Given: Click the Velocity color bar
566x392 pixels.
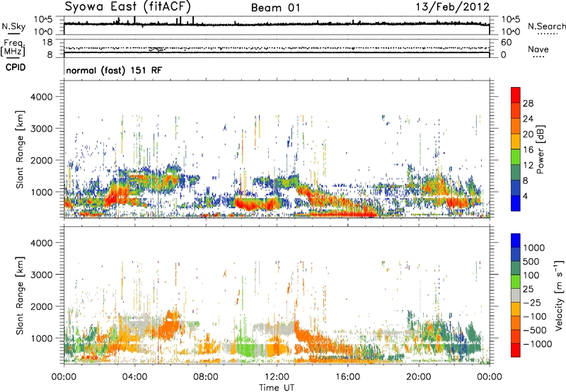Looking at the screenshot, I should point(516,295).
